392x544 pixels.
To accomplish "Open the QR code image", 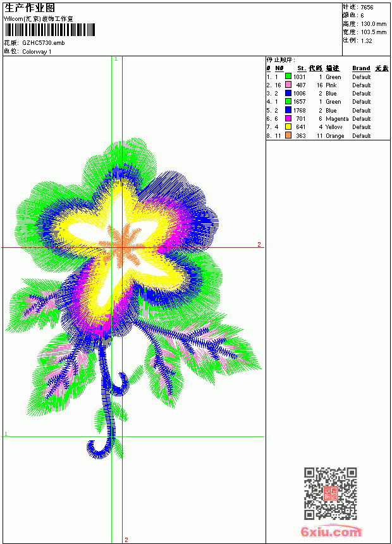I will [331, 493].
